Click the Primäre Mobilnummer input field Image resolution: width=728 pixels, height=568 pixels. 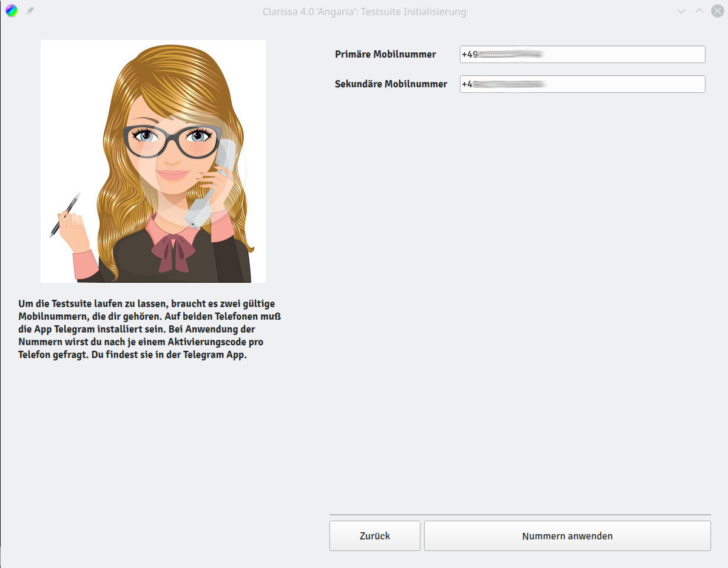point(582,54)
